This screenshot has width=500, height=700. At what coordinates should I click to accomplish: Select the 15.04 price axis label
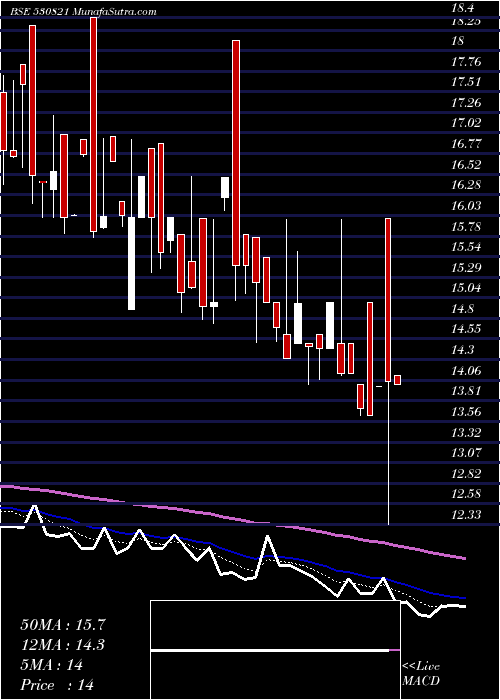pyautogui.click(x=466, y=288)
